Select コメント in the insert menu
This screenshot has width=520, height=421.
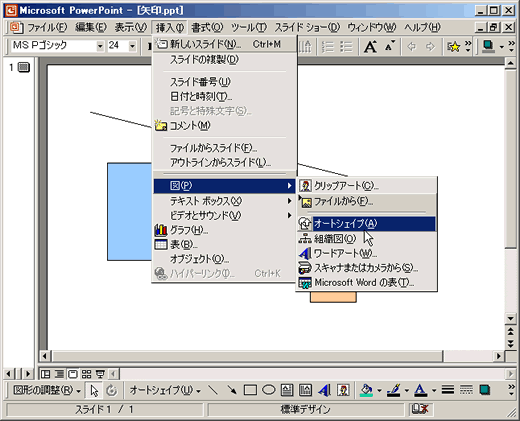(x=224, y=126)
